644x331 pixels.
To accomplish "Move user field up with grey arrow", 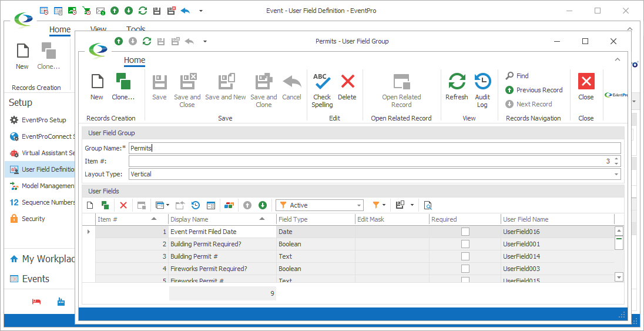I will pyautogui.click(x=247, y=205).
